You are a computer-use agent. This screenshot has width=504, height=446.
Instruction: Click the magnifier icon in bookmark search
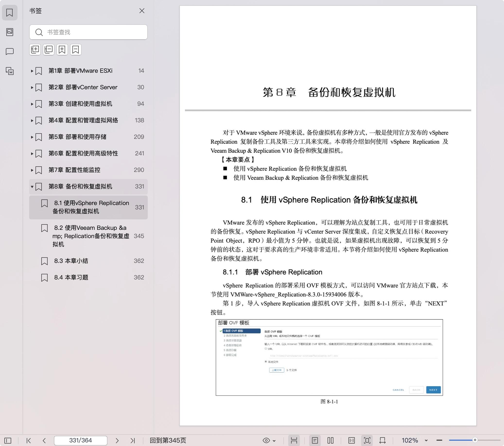pyautogui.click(x=39, y=32)
